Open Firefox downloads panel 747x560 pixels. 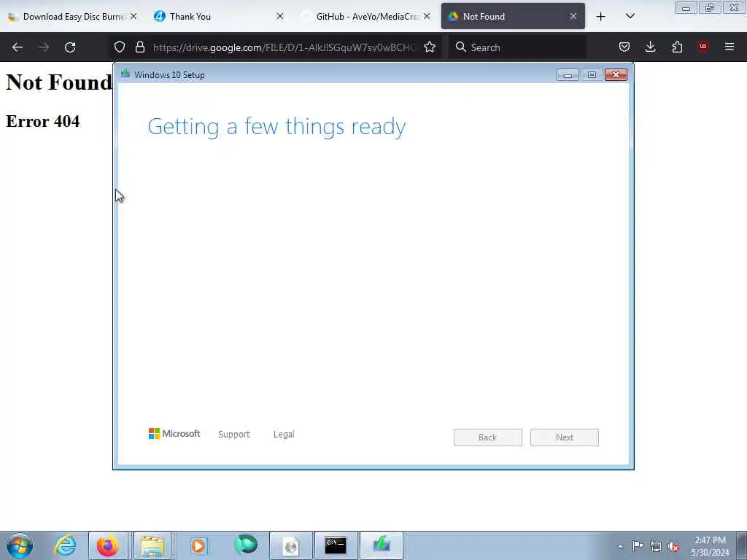click(x=651, y=47)
